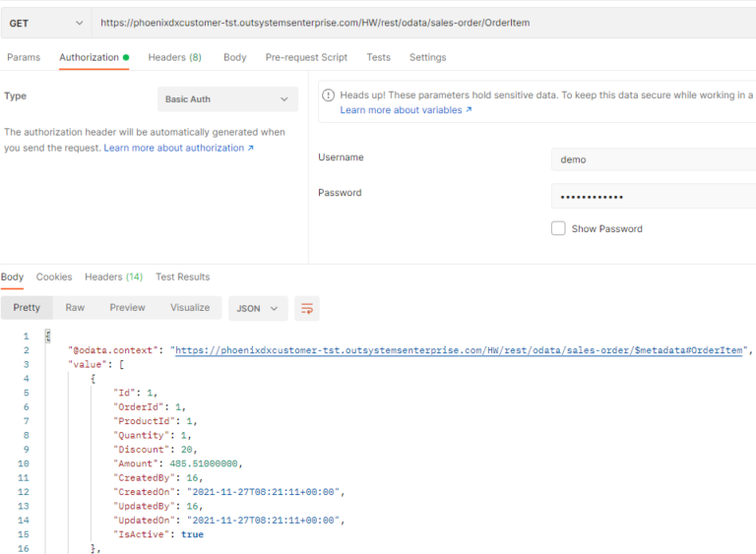Go to the Tests tab

[378, 57]
